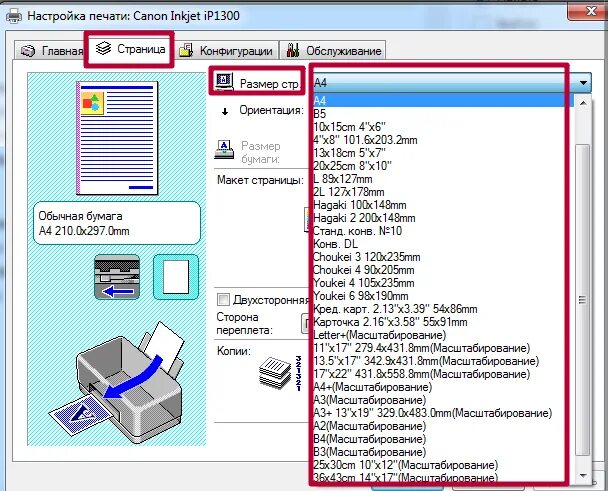
Task: Open the Страница tab
Action: 130,49
